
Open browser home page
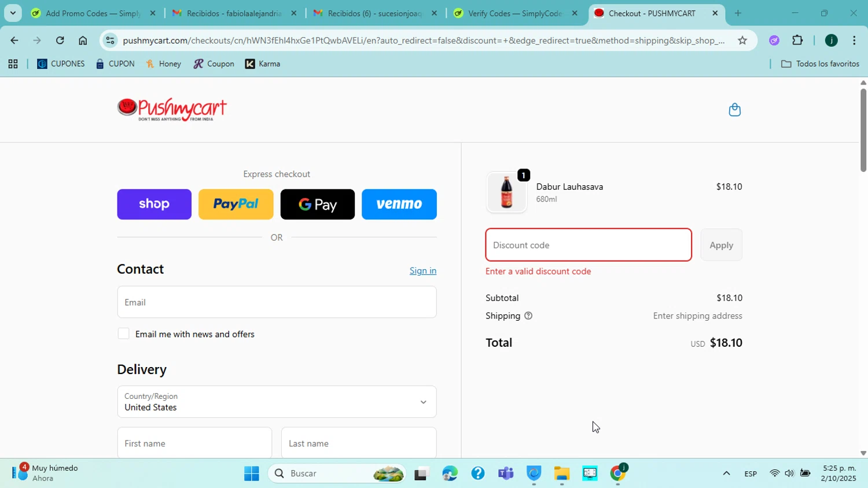[83, 41]
